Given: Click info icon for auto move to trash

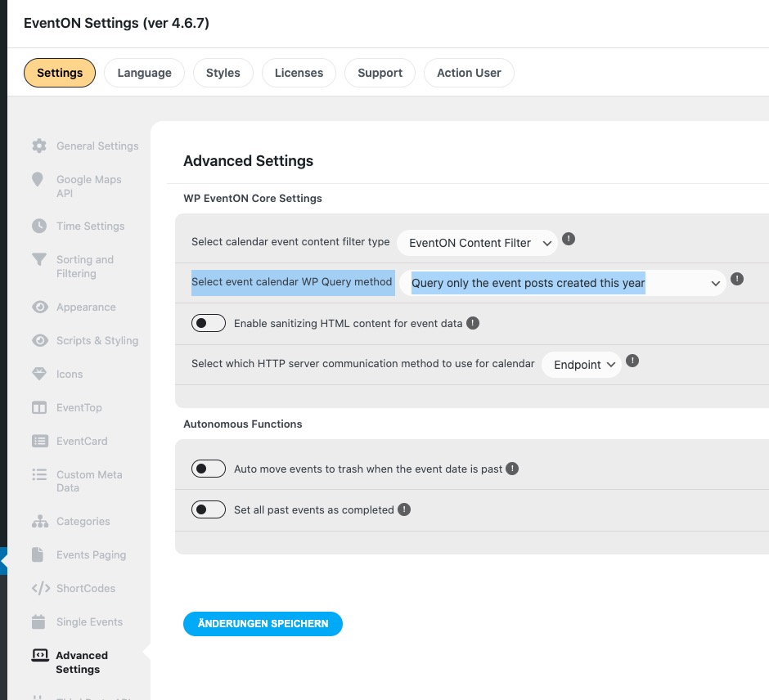Looking at the screenshot, I should pos(512,469).
